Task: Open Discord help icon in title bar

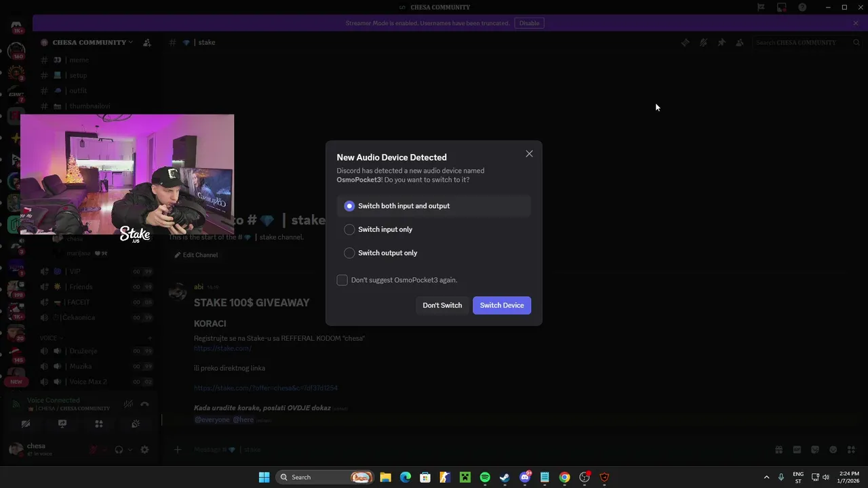Action: tap(802, 7)
